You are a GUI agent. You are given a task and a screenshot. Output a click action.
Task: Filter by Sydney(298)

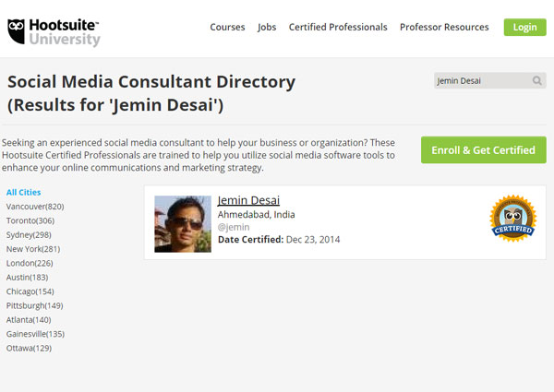pyautogui.click(x=29, y=234)
